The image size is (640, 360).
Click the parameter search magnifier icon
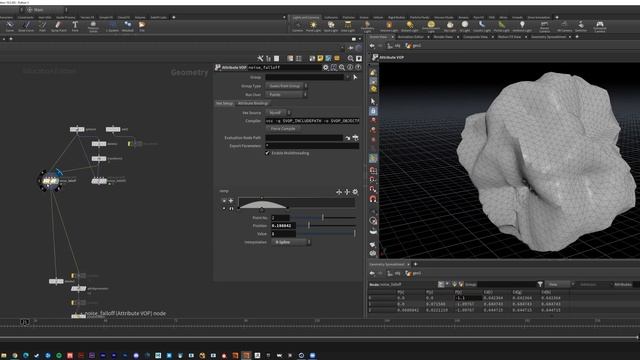click(x=342, y=67)
